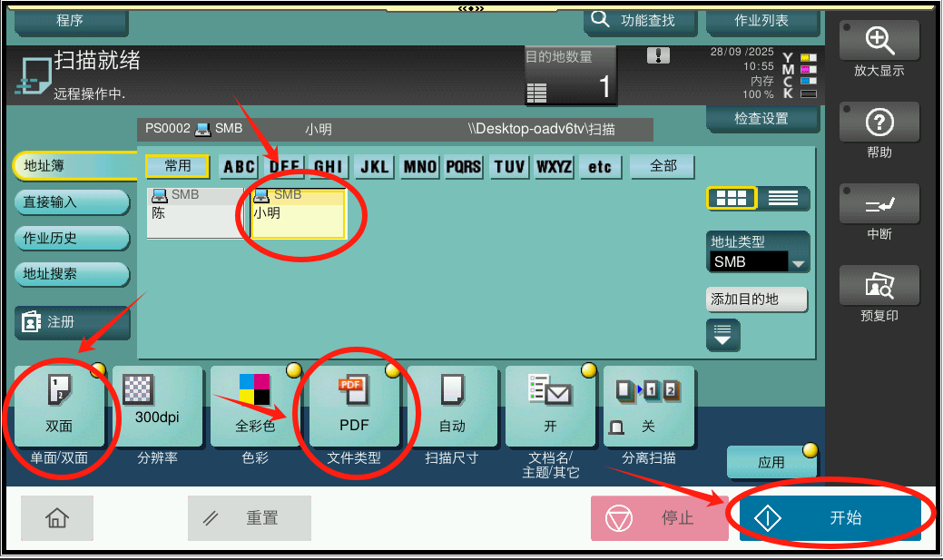The height and width of the screenshot is (560, 943).
Task: Open the 放大显示 magnifier icon
Action: (879, 40)
